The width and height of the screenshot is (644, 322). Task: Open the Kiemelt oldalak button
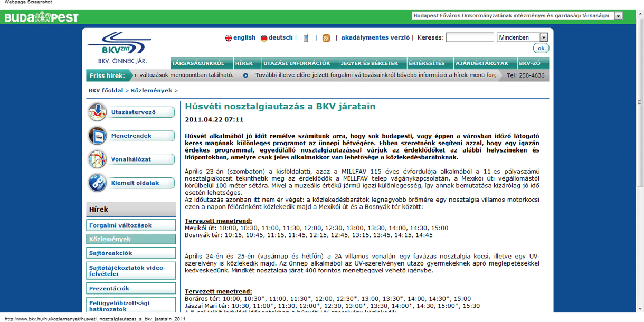[x=140, y=183]
